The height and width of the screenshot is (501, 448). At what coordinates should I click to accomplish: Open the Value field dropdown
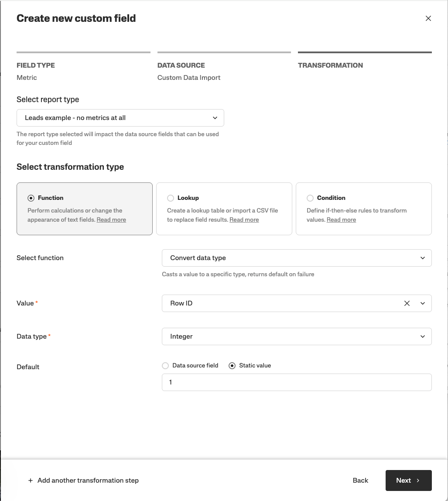pyautogui.click(x=422, y=303)
